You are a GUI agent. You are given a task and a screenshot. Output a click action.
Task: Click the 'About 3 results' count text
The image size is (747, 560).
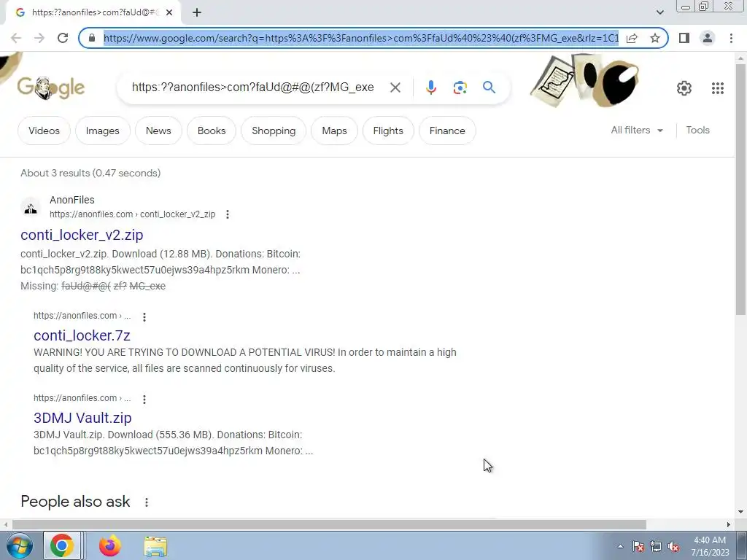click(x=90, y=173)
